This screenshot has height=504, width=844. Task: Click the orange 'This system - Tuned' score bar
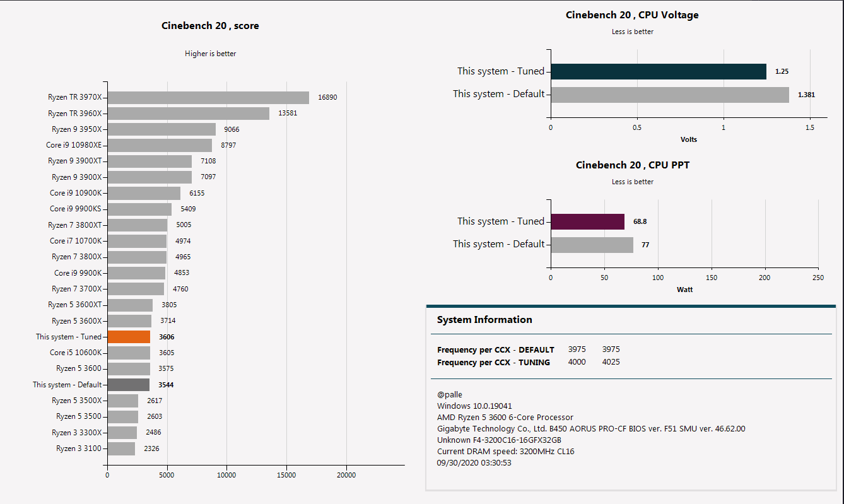click(x=129, y=337)
